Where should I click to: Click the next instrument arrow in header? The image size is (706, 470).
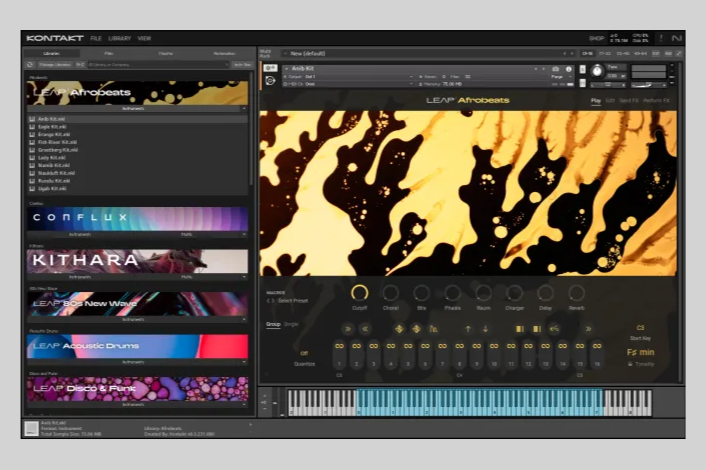(543, 69)
